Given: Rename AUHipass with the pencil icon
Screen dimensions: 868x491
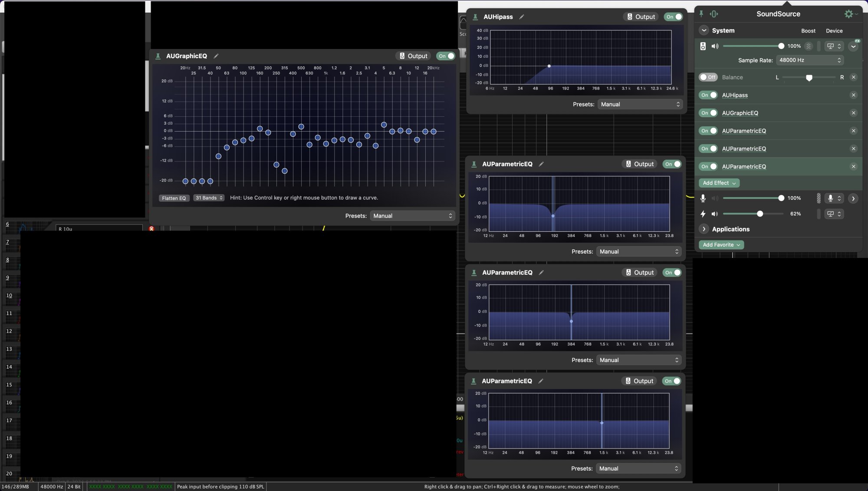Looking at the screenshot, I should tap(522, 17).
